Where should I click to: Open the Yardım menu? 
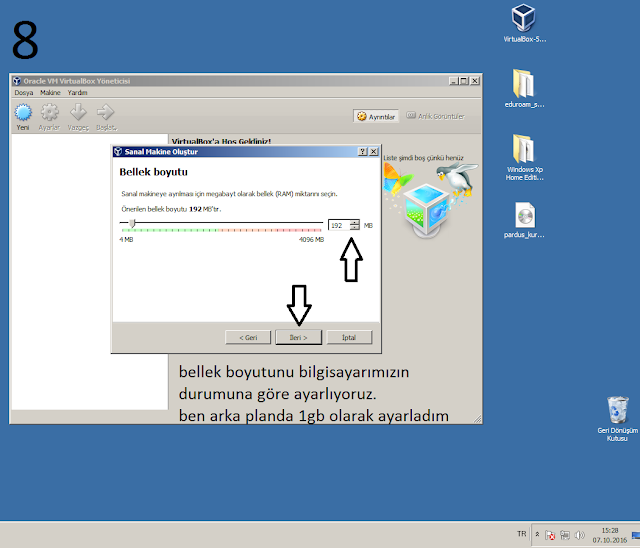pos(78,93)
